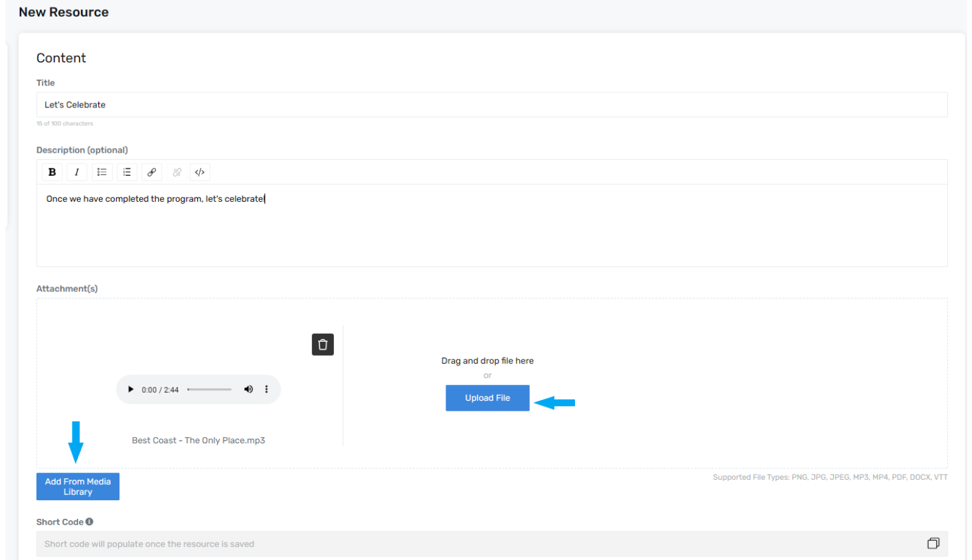Click the Attachment(s) label
The image size is (972, 560).
pyautogui.click(x=67, y=289)
